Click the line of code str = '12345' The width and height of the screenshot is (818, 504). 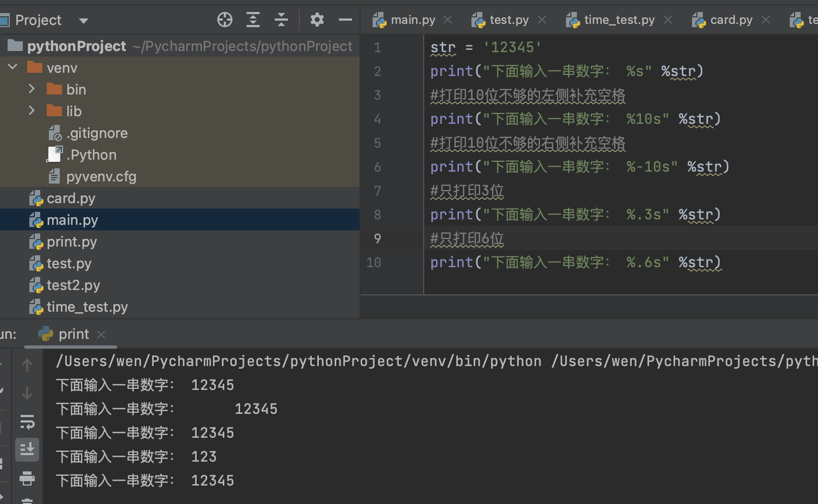(486, 47)
